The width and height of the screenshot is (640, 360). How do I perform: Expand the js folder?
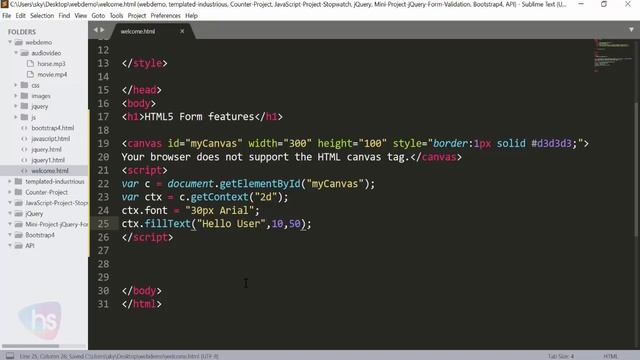tap(16, 117)
